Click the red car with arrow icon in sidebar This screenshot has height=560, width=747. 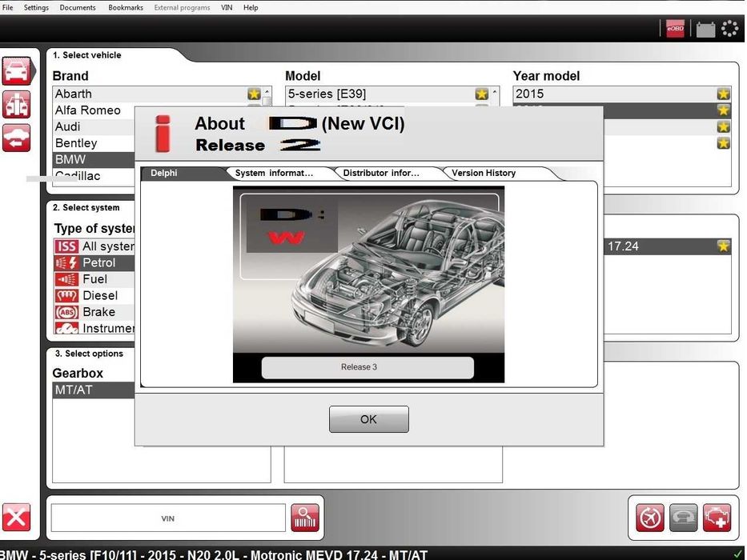(16, 138)
